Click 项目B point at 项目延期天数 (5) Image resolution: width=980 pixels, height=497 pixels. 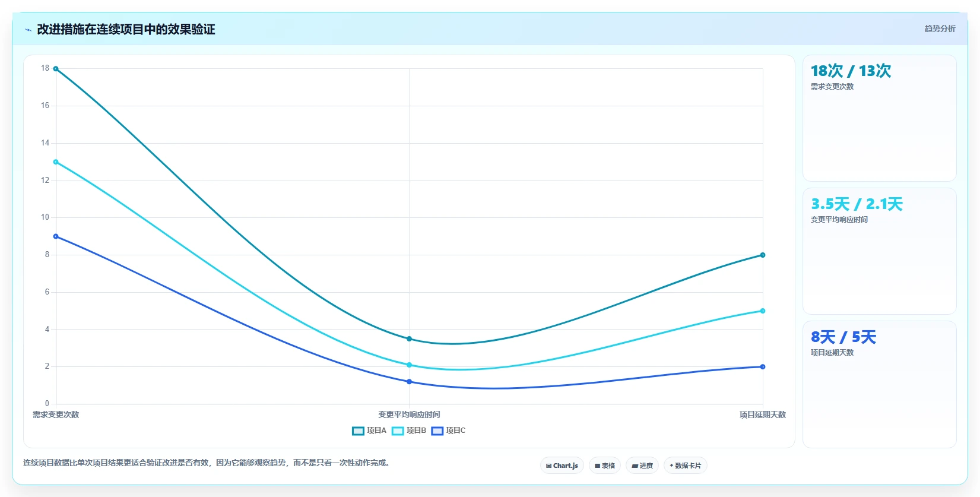(763, 311)
